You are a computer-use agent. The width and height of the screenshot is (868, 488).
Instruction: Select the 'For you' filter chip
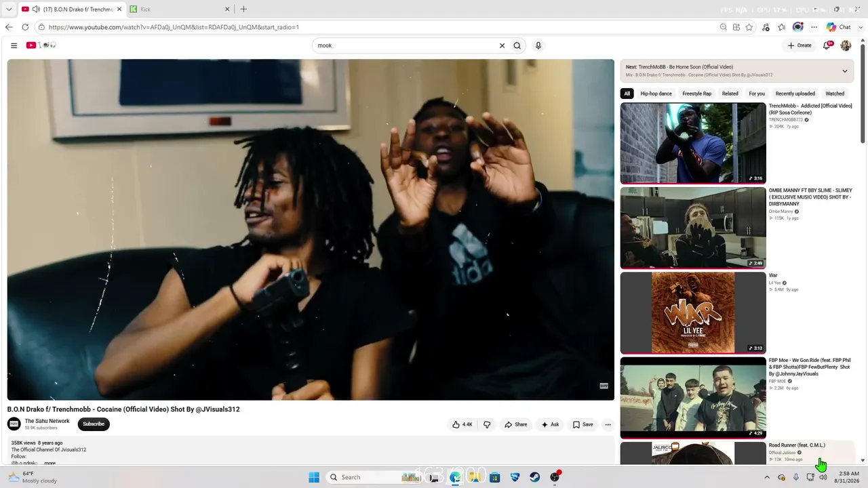click(x=757, y=94)
